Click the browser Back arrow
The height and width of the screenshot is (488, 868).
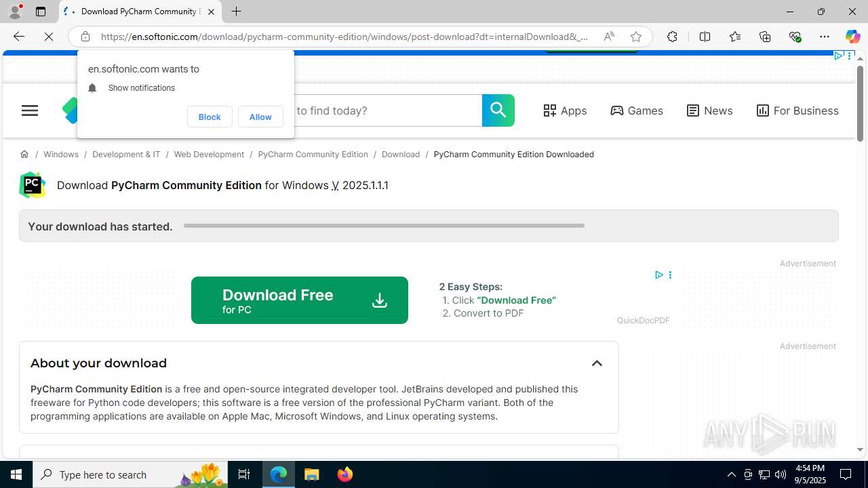click(x=18, y=37)
